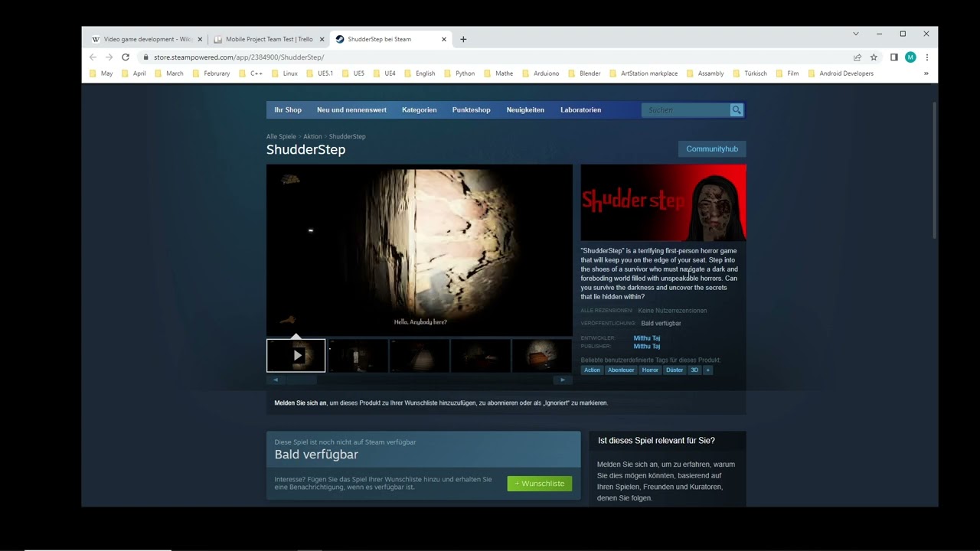Click the Melden Sie sich an link
The image size is (980, 551).
tap(300, 403)
